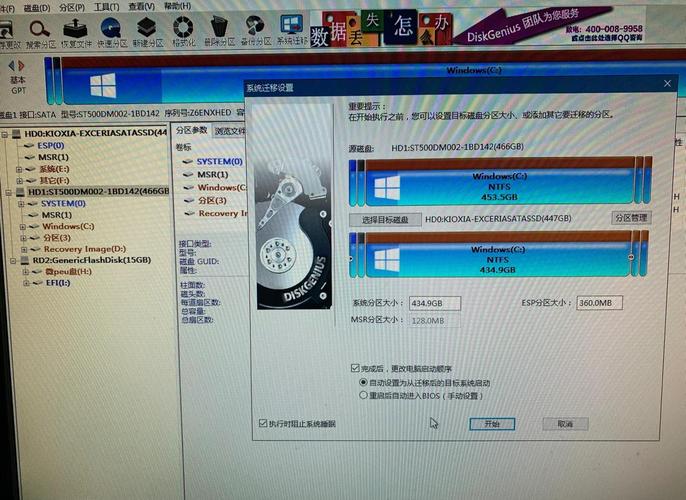686x500 pixels.
Task: Launch the 快速分区 quick partition tool
Action: 111,33
